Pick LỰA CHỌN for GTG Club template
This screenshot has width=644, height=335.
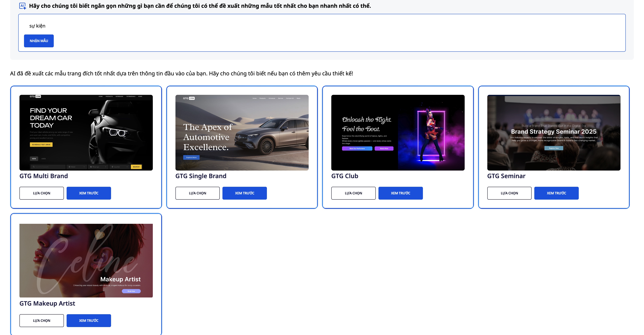click(x=353, y=193)
